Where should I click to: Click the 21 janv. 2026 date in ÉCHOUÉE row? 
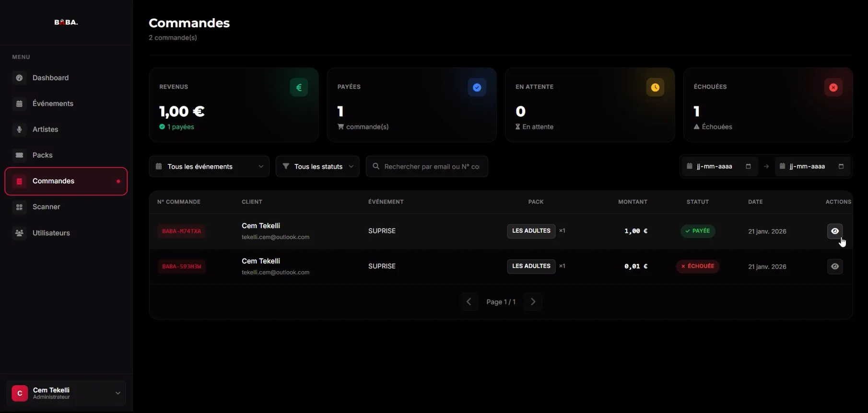click(767, 267)
